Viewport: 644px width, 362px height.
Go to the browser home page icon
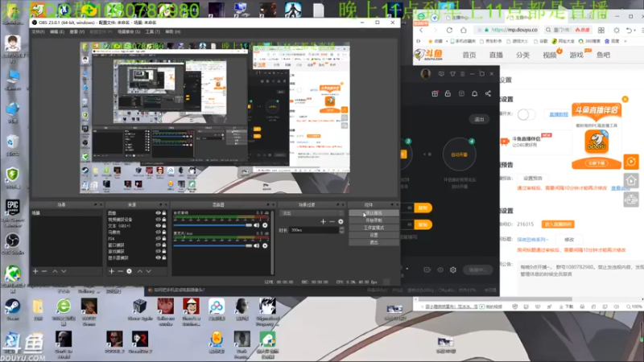tap(464, 30)
